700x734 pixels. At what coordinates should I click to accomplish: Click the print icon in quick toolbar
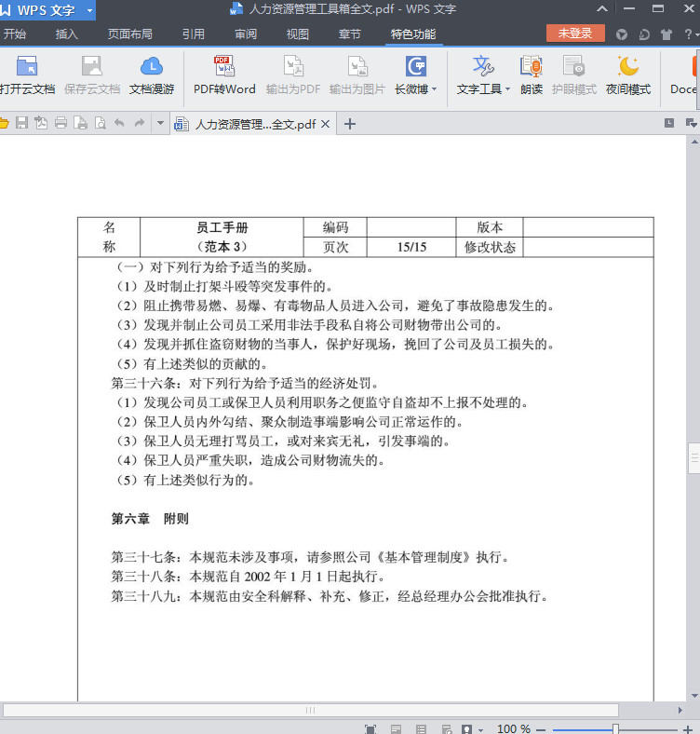point(61,123)
